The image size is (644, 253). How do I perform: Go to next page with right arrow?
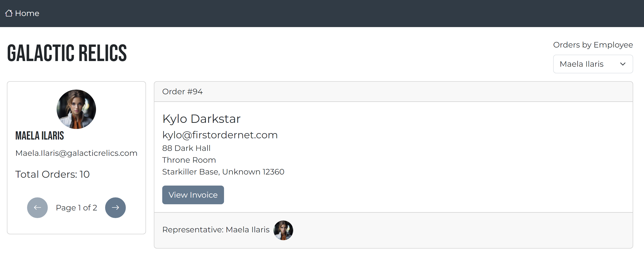(115, 207)
